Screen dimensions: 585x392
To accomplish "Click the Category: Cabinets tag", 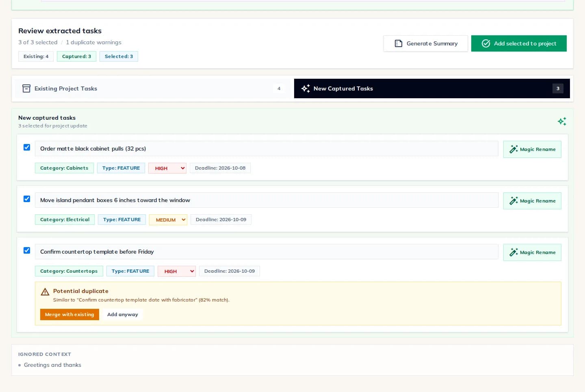I will point(64,168).
